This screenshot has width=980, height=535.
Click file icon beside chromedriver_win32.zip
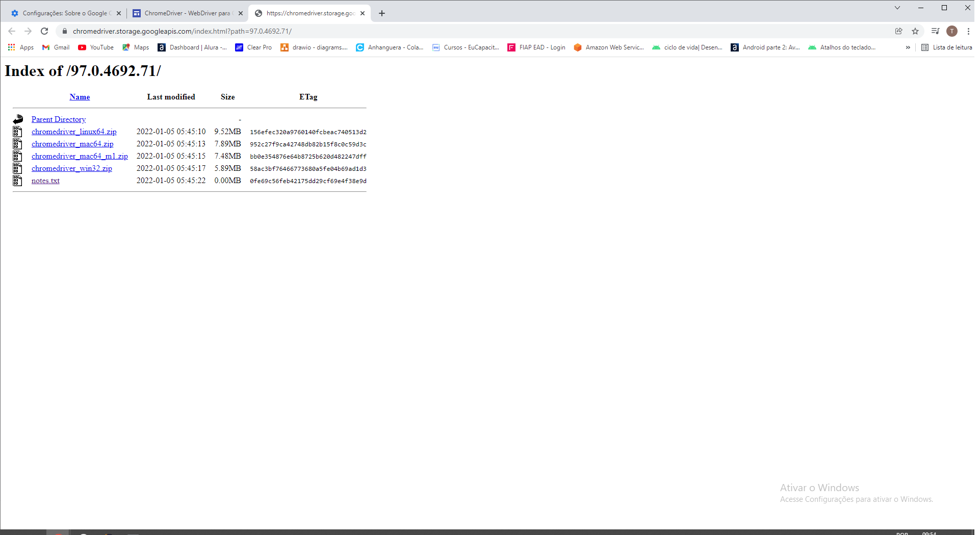point(17,168)
